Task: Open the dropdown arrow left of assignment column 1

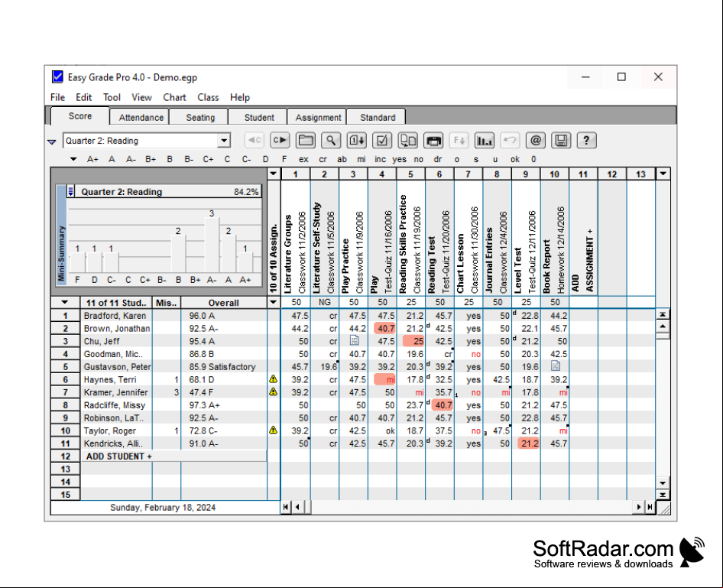Action: [x=274, y=174]
